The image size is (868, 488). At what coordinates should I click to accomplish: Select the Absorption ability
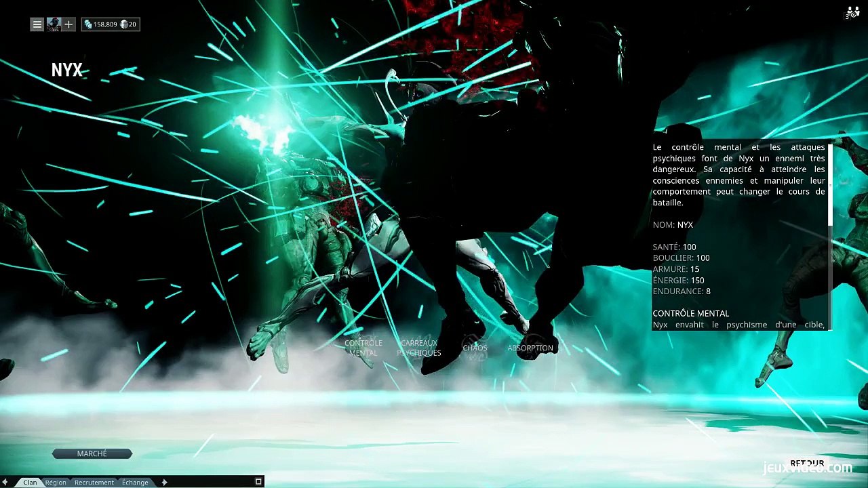tap(530, 348)
